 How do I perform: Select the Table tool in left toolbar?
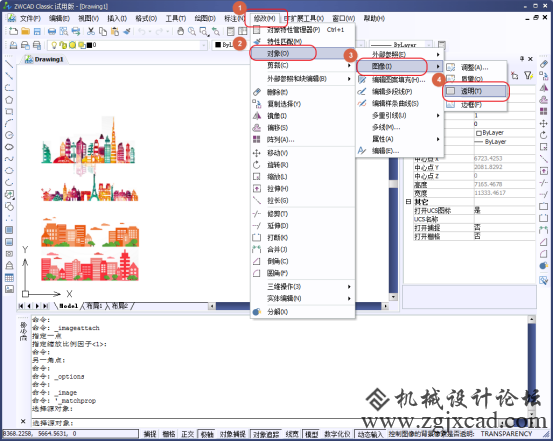pos(9,278)
